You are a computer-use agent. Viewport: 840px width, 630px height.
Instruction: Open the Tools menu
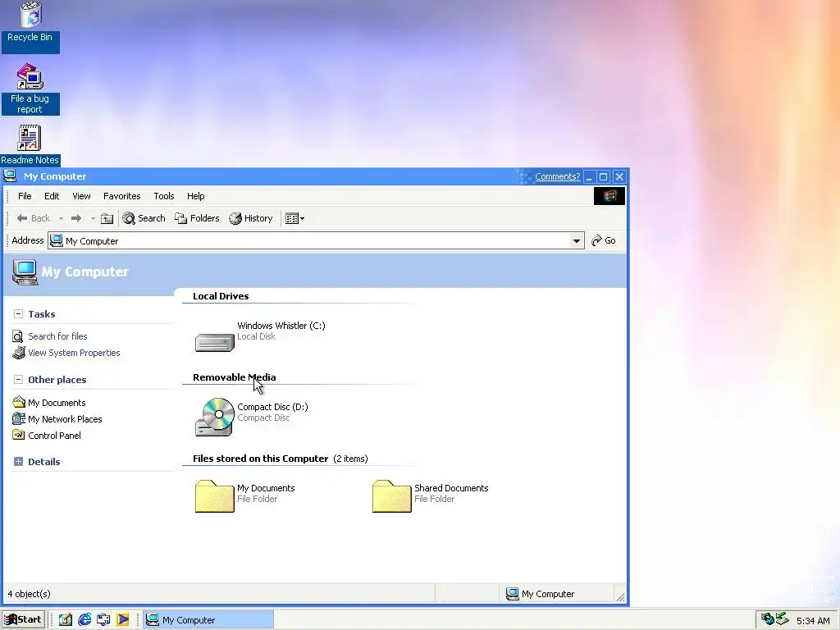(x=164, y=196)
